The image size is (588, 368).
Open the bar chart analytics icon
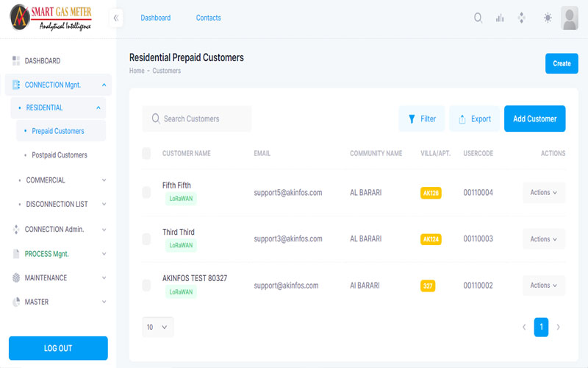click(x=500, y=18)
